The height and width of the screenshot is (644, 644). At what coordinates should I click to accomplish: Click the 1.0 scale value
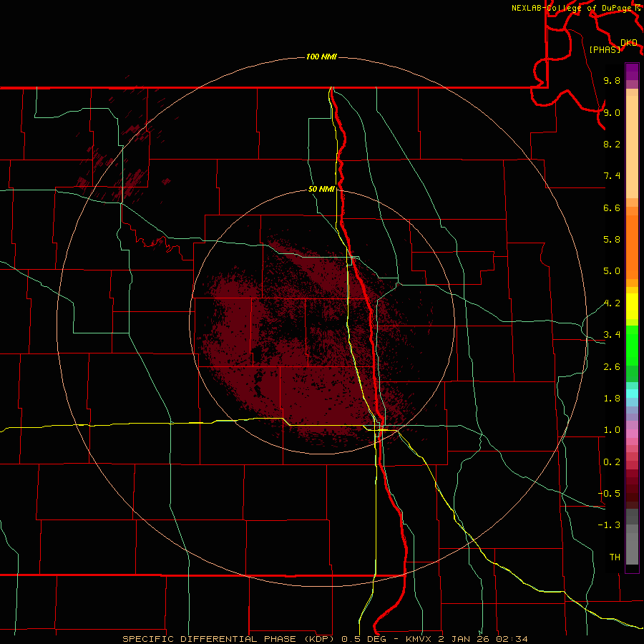click(612, 430)
